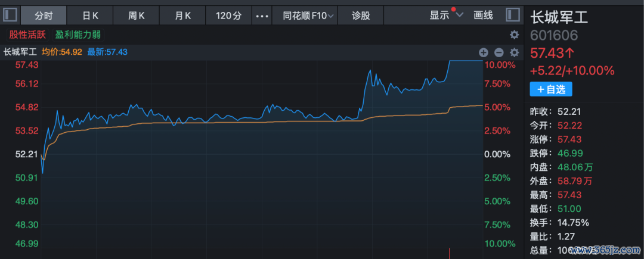This screenshot has height=259, width=644.
Task: Select the 股性活跃 tag
Action: click(x=29, y=35)
